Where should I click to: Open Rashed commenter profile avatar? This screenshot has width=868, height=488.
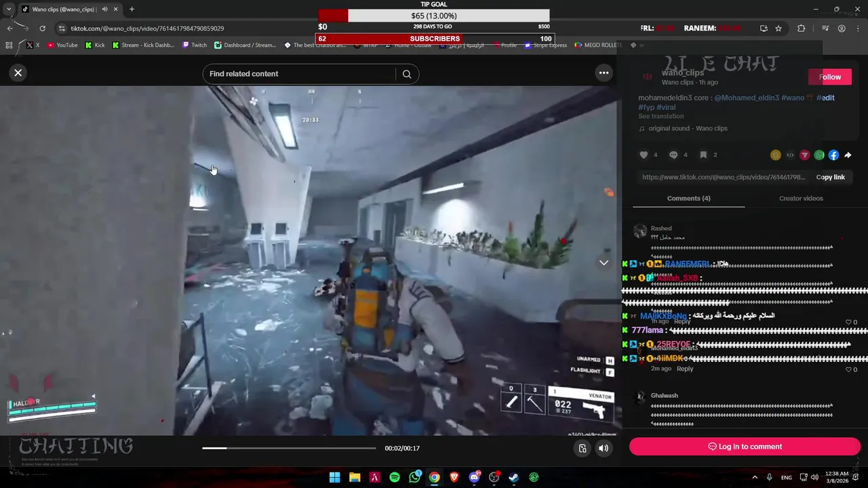tap(640, 232)
